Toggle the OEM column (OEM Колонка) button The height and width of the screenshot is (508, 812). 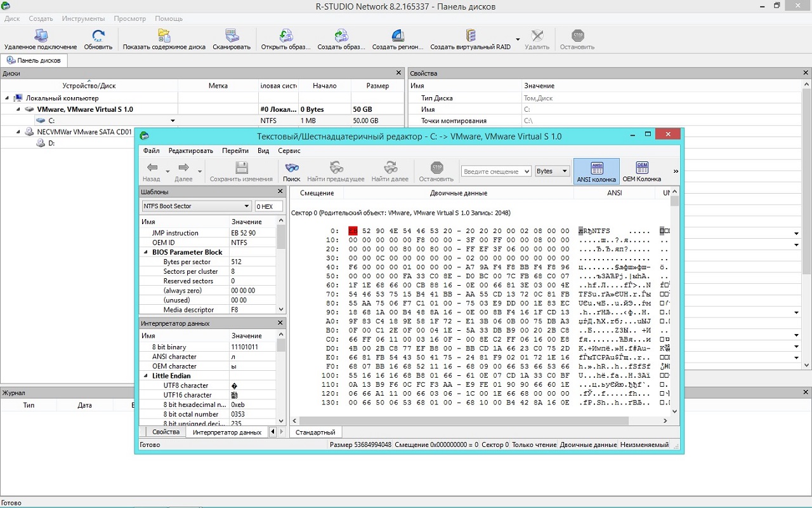tap(641, 171)
